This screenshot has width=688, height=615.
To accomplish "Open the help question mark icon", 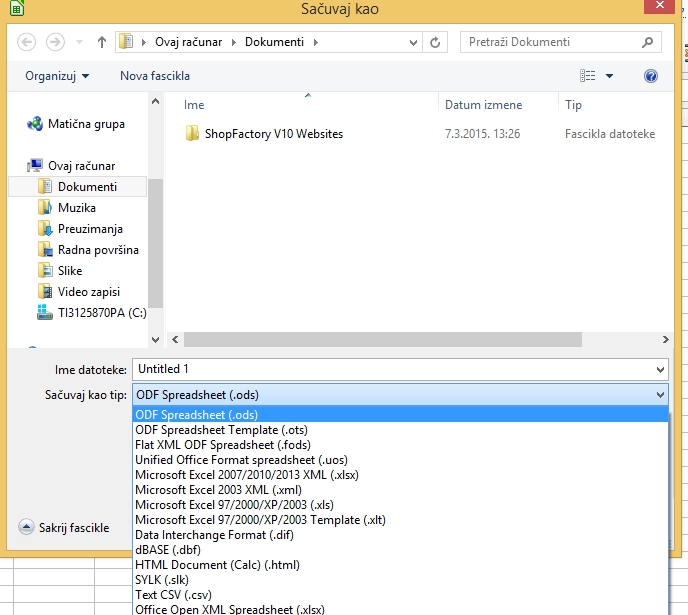I will 651,76.
